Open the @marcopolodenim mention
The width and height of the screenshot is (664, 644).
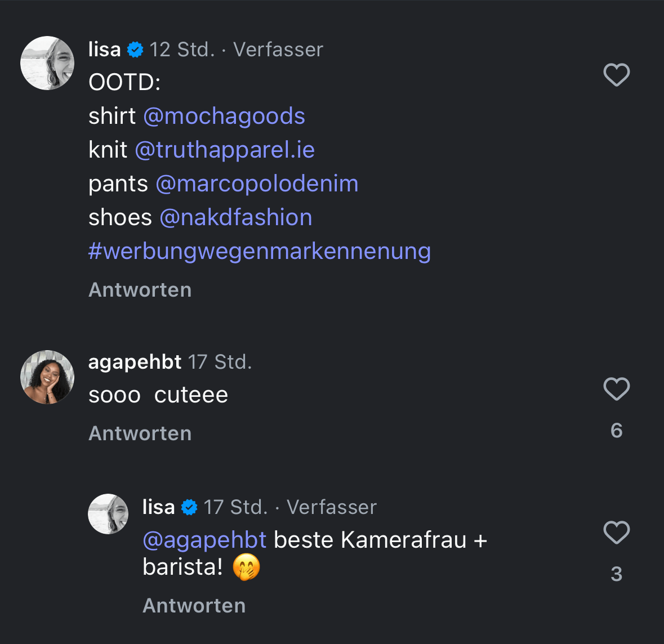(x=257, y=184)
